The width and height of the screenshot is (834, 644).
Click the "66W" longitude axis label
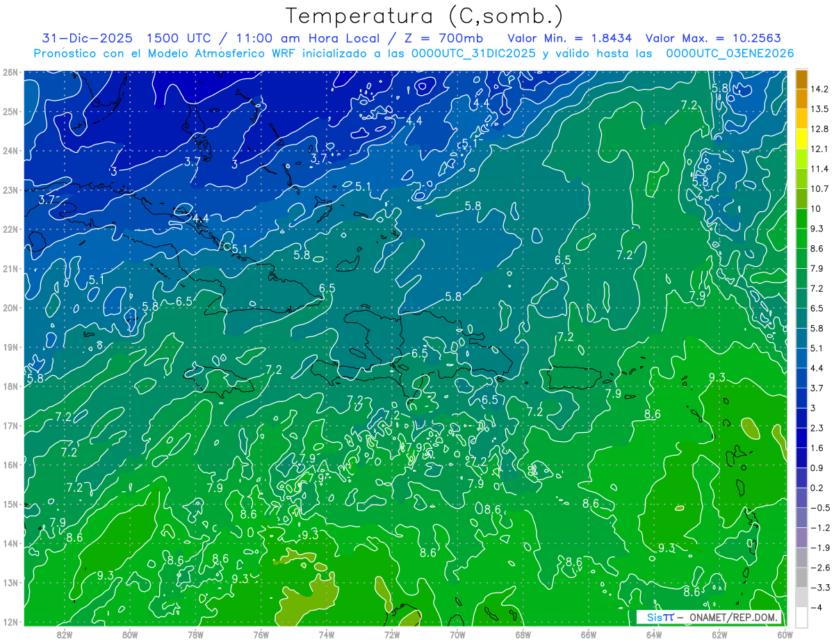point(589,635)
